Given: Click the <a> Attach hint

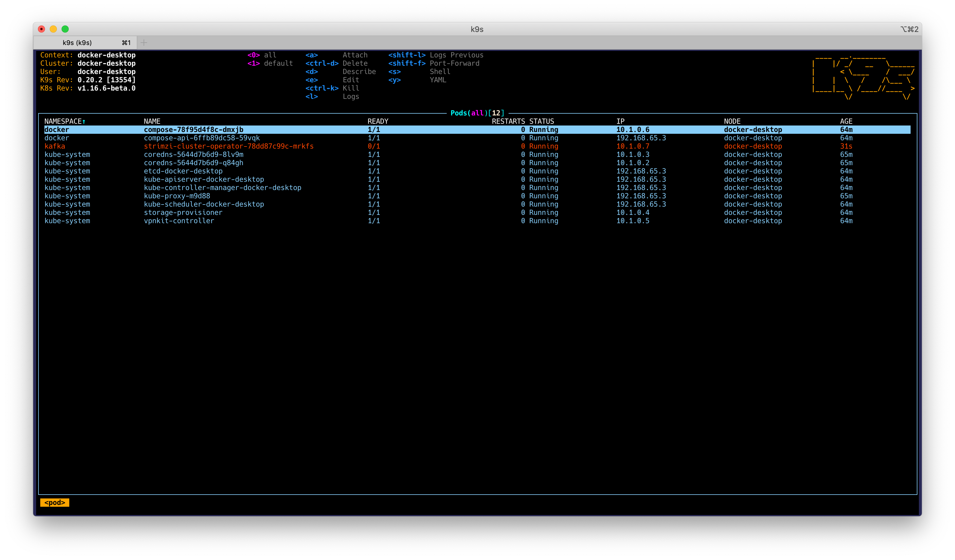Looking at the screenshot, I should pos(336,55).
